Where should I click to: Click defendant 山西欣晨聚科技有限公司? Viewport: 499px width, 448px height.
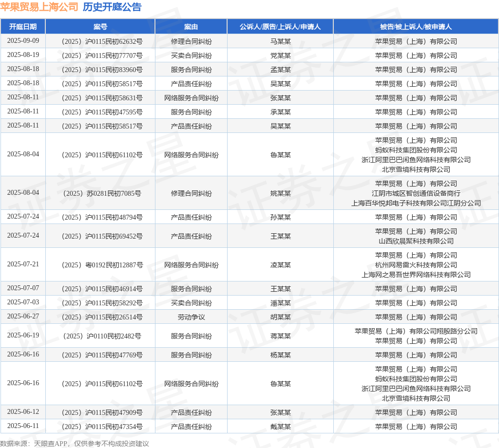point(416,241)
